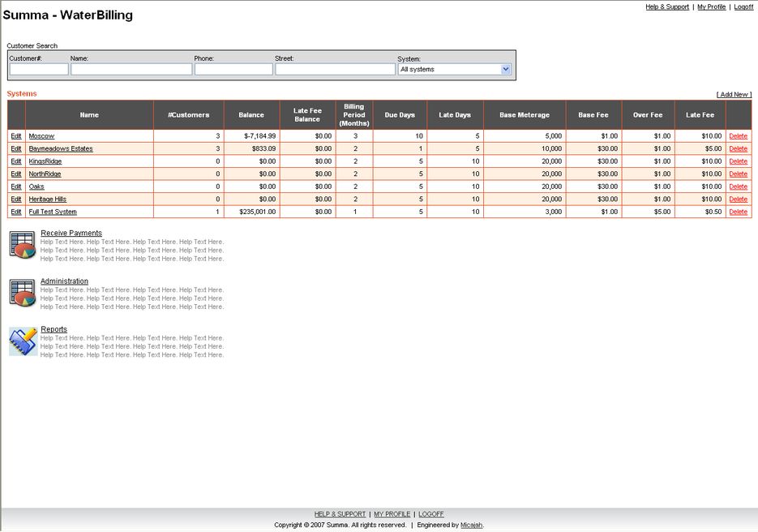This screenshot has width=758, height=532.
Task: Open the KingsRidge system link
Action: pos(45,161)
